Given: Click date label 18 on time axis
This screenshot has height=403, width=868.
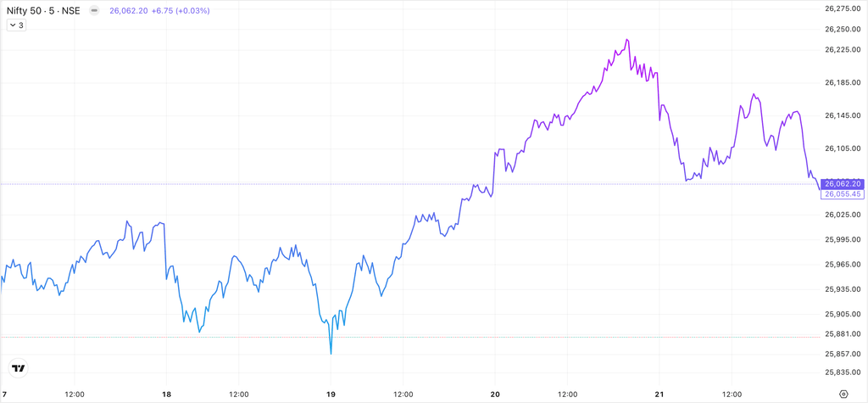Looking at the screenshot, I should click(x=166, y=394).
